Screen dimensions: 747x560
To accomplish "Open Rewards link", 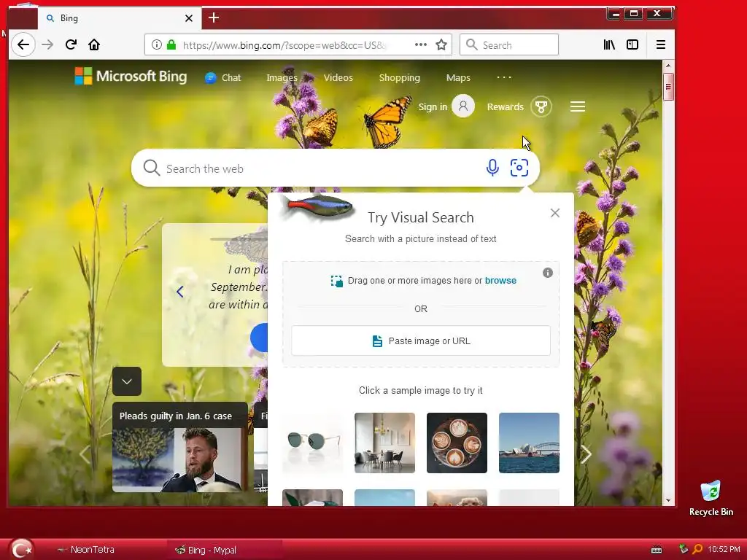I will tap(505, 106).
